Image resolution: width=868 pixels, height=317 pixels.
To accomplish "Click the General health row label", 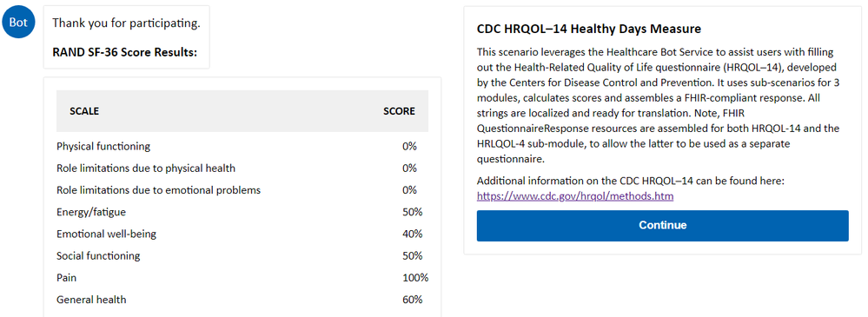I will (91, 300).
